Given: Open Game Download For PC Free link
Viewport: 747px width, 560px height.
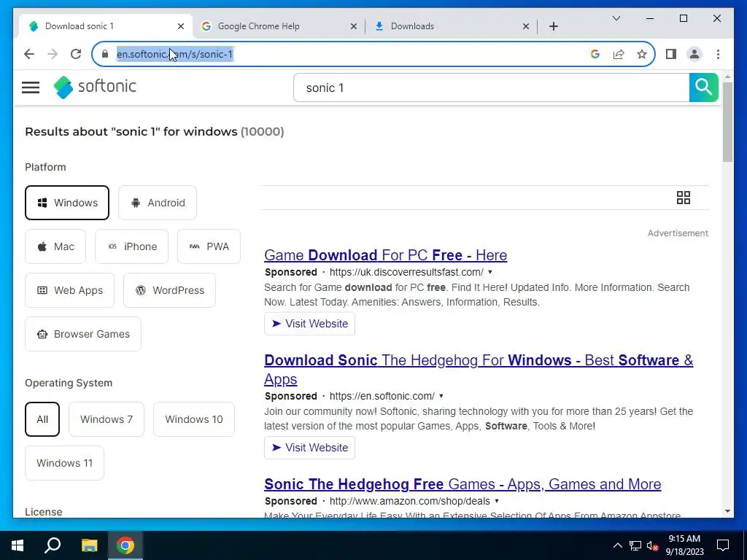Looking at the screenshot, I should click(x=385, y=255).
